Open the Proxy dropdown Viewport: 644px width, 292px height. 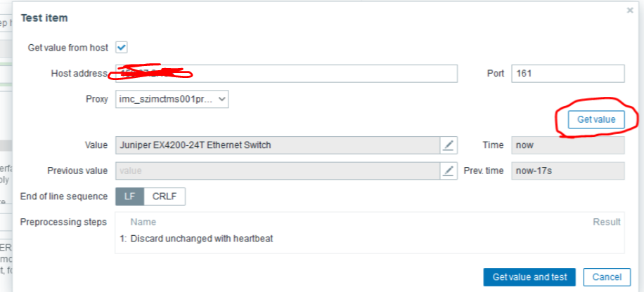point(172,99)
